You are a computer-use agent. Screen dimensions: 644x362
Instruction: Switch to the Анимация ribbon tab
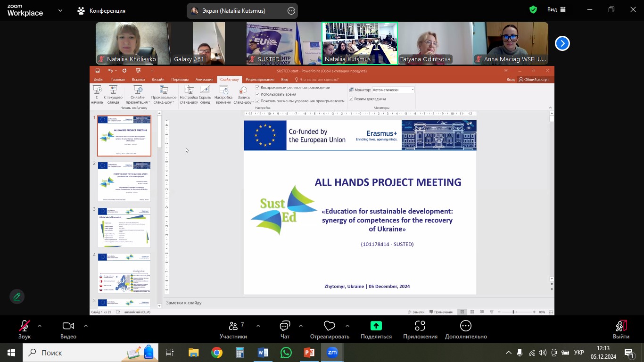pyautogui.click(x=204, y=80)
